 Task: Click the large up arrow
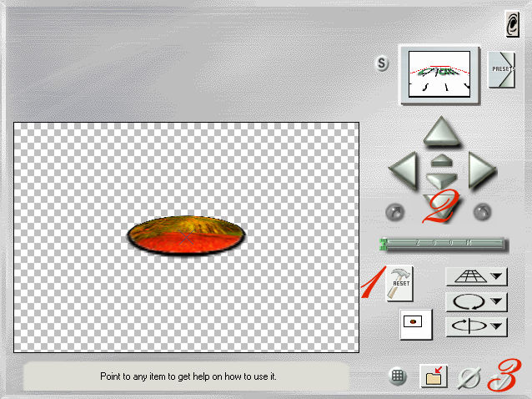point(441,131)
